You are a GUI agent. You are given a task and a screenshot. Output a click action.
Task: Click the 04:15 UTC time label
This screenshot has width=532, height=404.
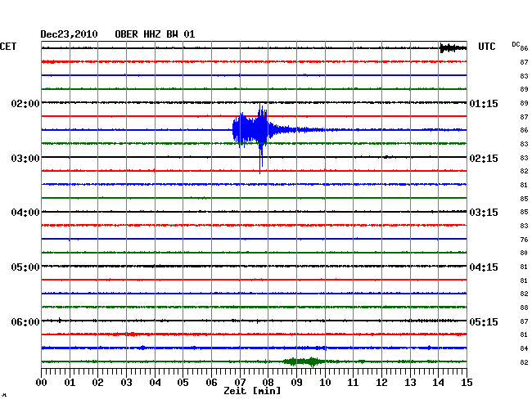484,267
